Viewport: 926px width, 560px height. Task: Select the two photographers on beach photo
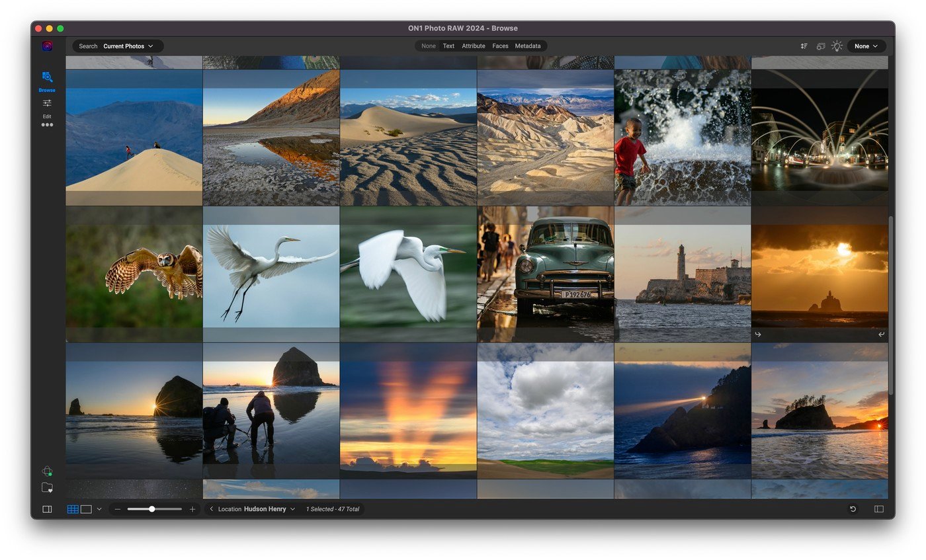click(271, 411)
